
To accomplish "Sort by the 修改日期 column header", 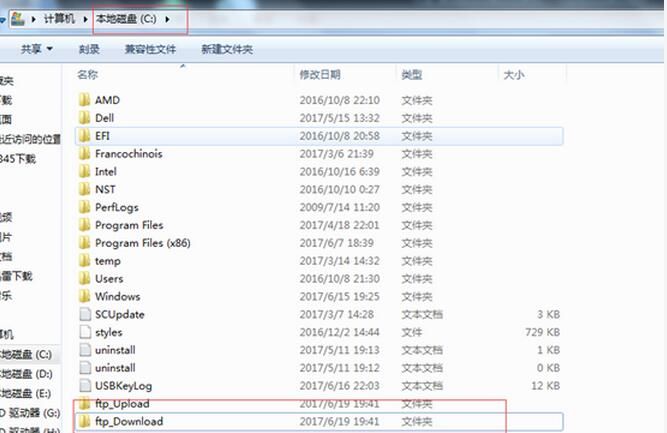I will (x=319, y=75).
